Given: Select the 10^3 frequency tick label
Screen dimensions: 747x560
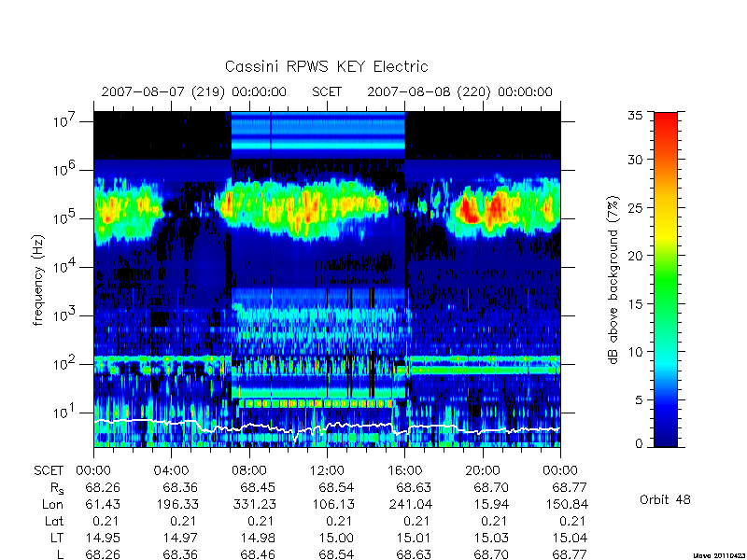Looking at the screenshot, I should pyautogui.click(x=65, y=315).
